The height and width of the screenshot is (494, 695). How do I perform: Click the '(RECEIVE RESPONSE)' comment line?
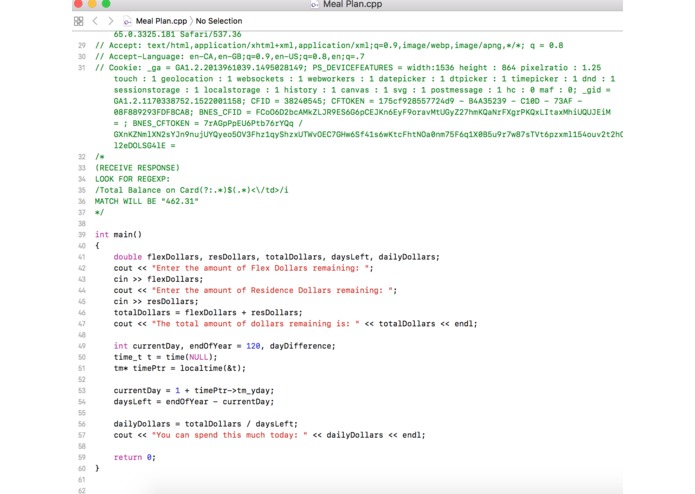click(137, 168)
